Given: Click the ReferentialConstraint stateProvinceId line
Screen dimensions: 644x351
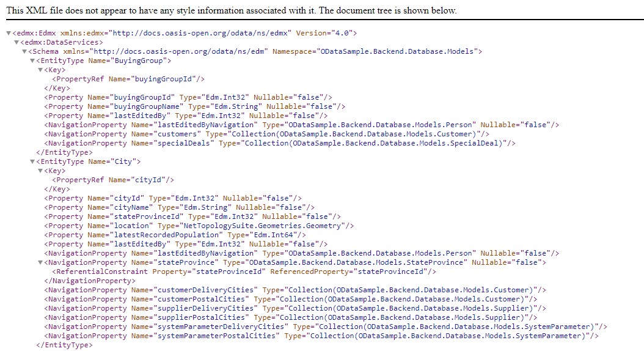Looking at the screenshot, I should pos(244,272).
